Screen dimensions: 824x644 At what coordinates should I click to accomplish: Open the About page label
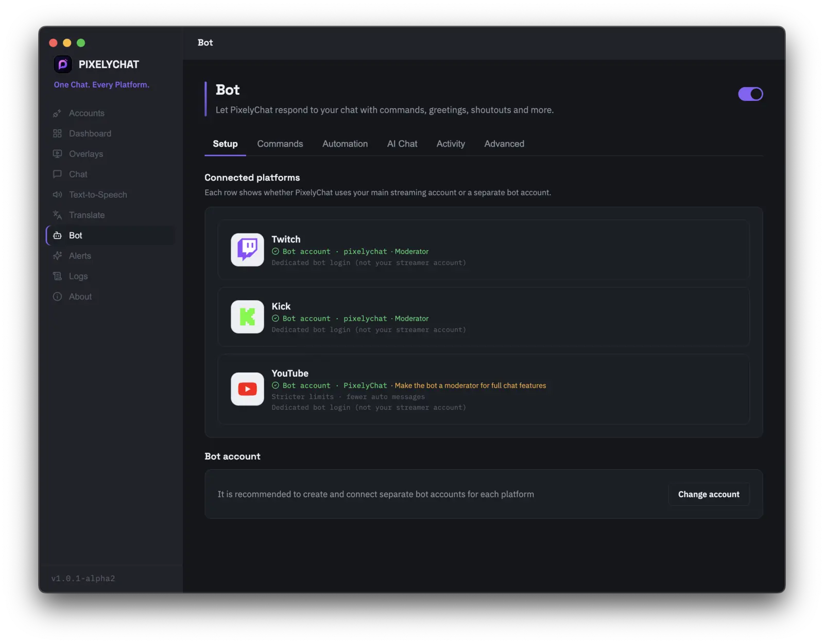point(80,297)
